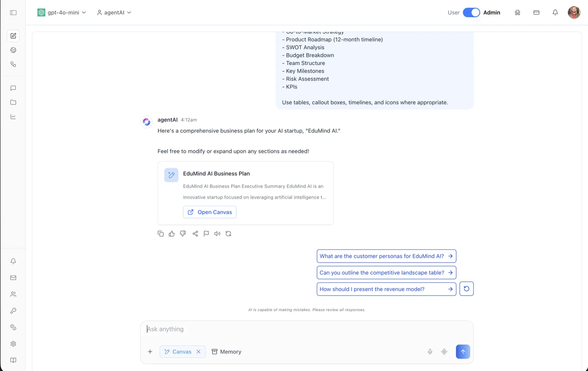Copy the agentAI response

161,233
